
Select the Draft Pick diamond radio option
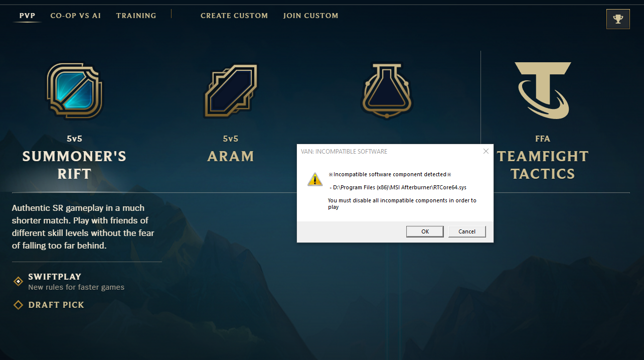click(18, 305)
